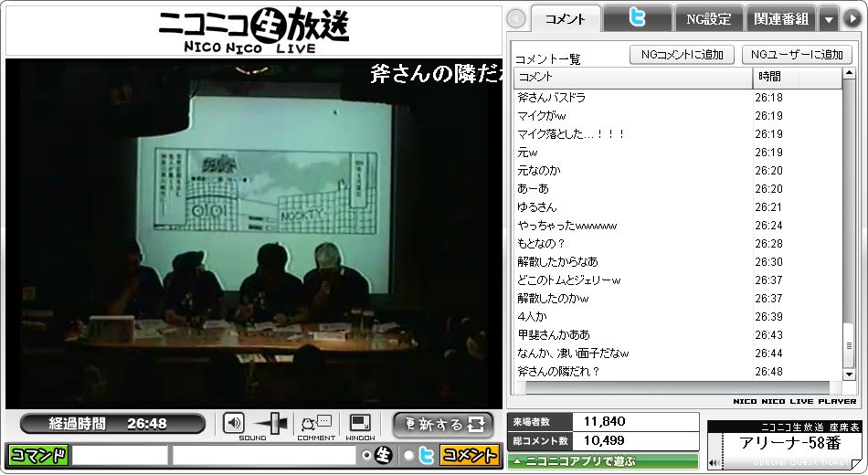Click the 来場者数 value 11,840
The height and width of the screenshot is (475, 868).
pyautogui.click(x=605, y=422)
